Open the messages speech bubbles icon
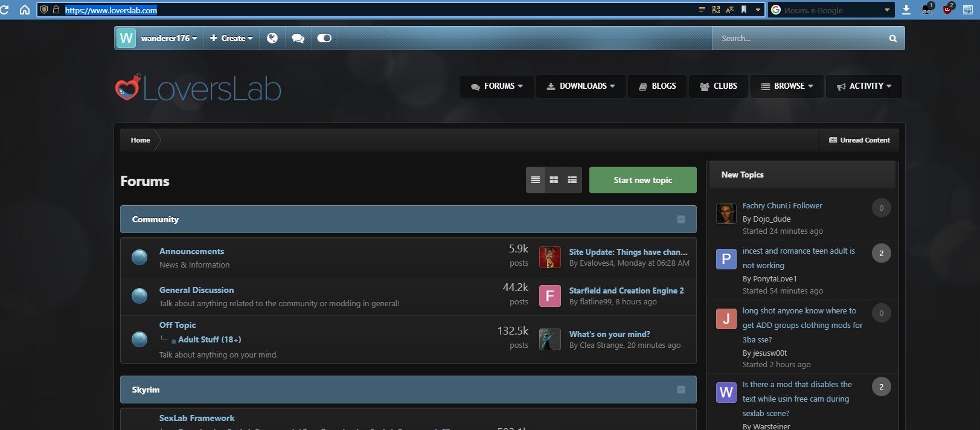The height and width of the screenshot is (430, 980). [298, 38]
